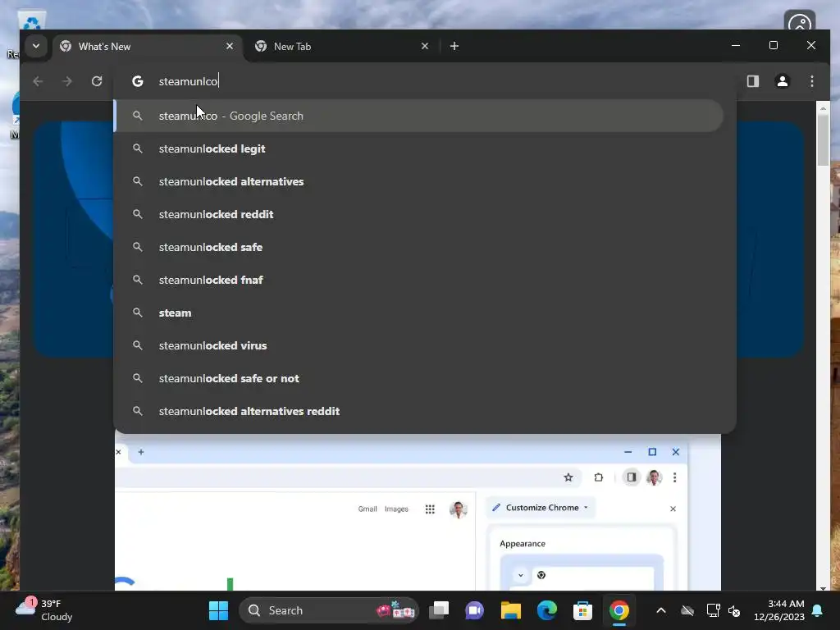Select 'steamunlocked safe' suggestion
The height and width of the screenshot is (630, 840).
[418, 247]
